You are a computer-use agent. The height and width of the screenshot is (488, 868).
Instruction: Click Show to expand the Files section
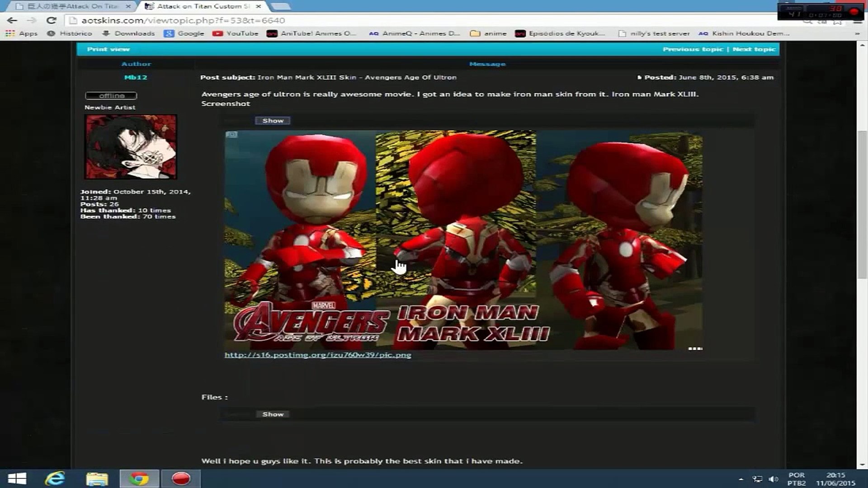[x=272, y=414]
